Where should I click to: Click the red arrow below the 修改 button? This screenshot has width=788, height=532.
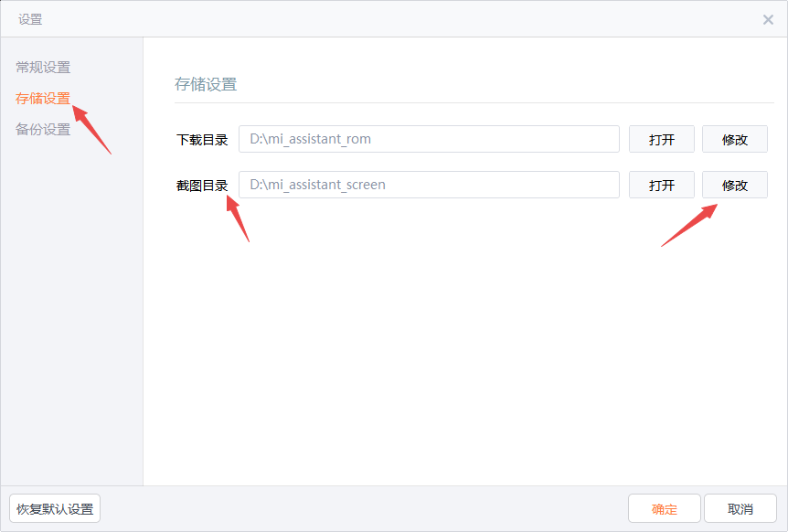point(689,225)
